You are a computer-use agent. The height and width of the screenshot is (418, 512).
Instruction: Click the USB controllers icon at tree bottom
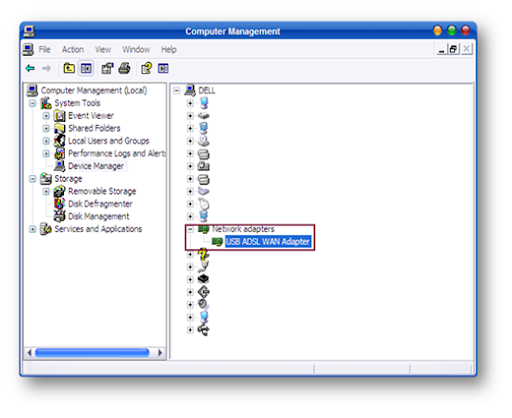click(x=203, y=330)
